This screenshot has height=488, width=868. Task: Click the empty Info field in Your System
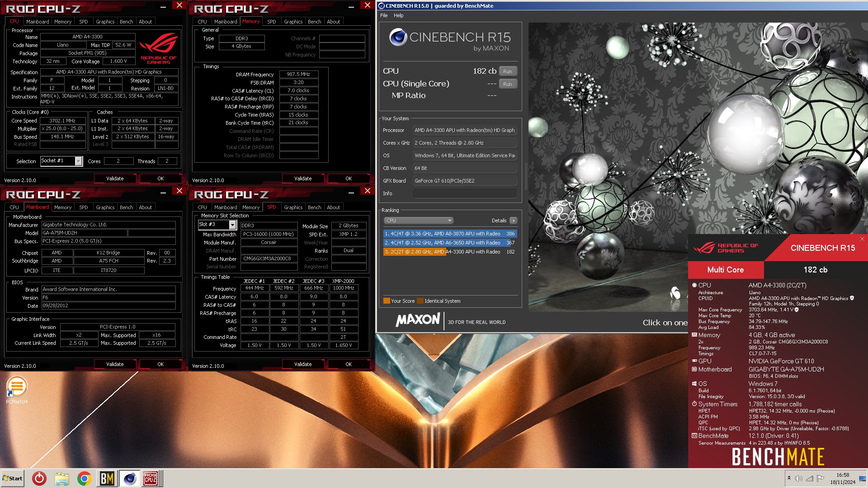tap(465, 193)
